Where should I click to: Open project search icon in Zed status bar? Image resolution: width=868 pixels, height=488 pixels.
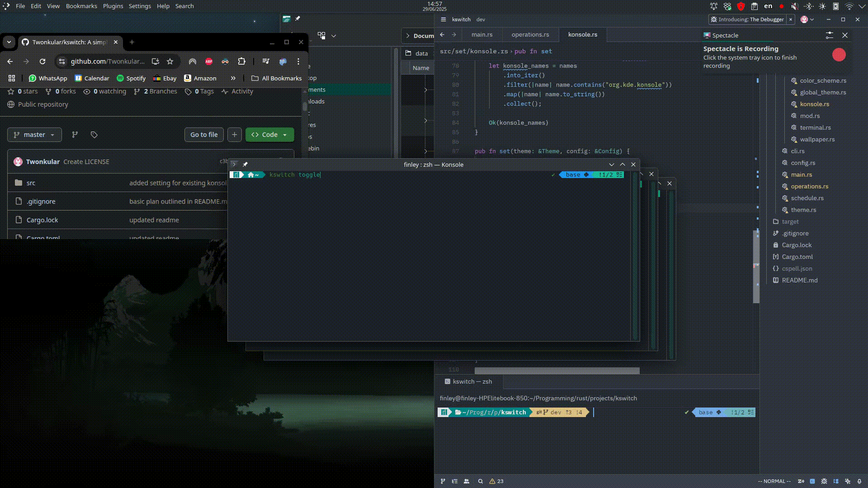tap(481, 481)
